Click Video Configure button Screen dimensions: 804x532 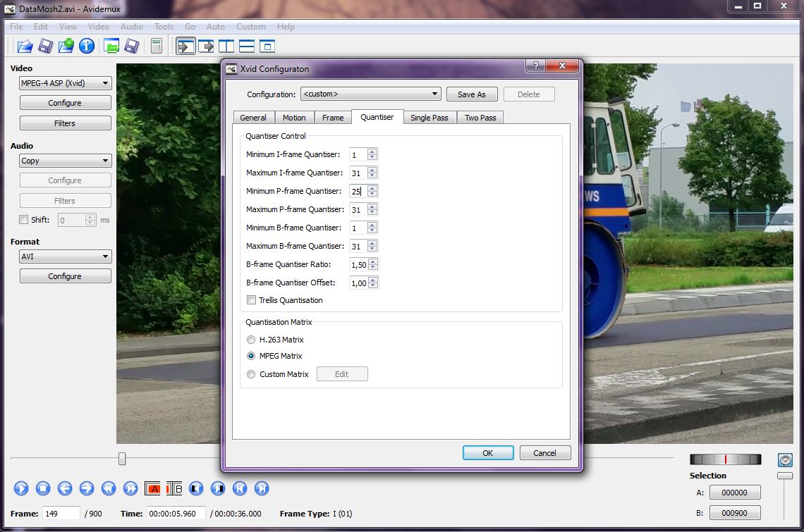pyautogui.click(x=65, y=102)
